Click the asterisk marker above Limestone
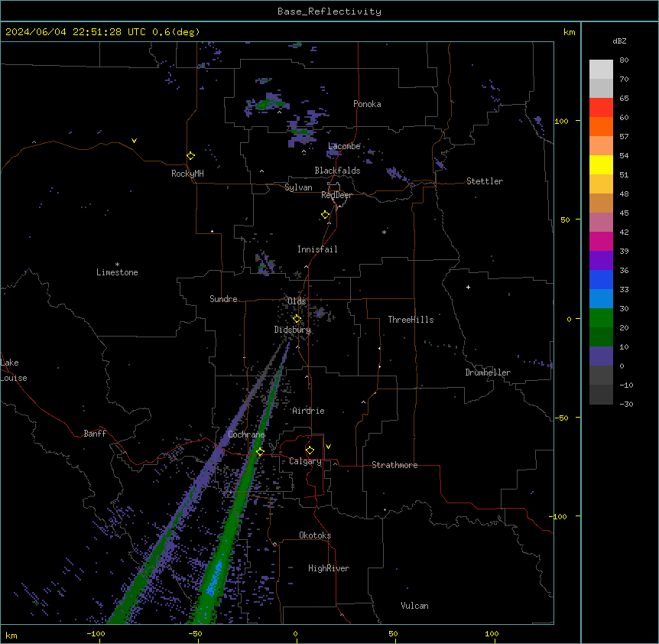This screenshot has height=644, width=659. click(117, 265)
